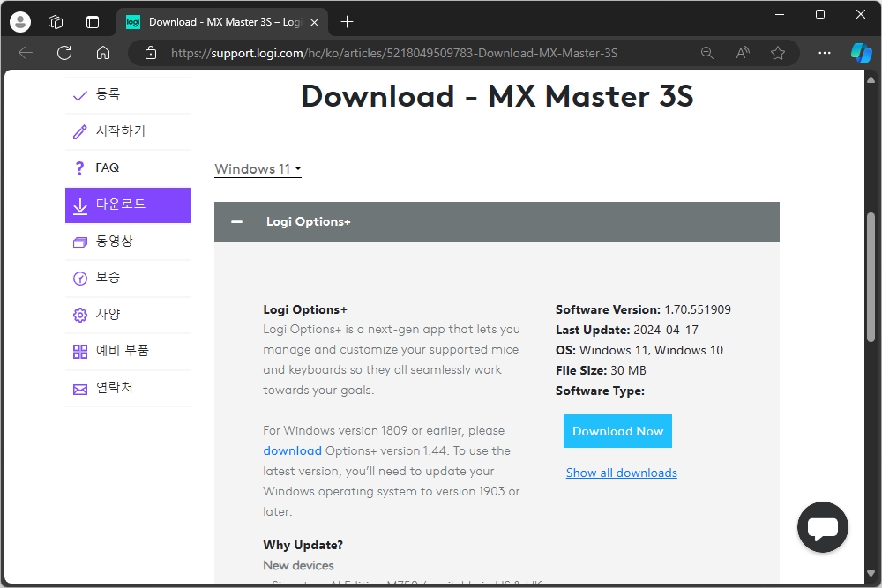882x588 pixels.
Task: Open the Show all downloads link
Action: coord(622,473)
